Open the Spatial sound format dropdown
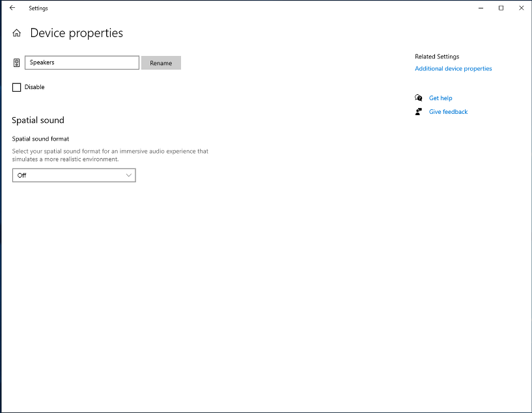This screenshot has height=413, width=532. 74,175
